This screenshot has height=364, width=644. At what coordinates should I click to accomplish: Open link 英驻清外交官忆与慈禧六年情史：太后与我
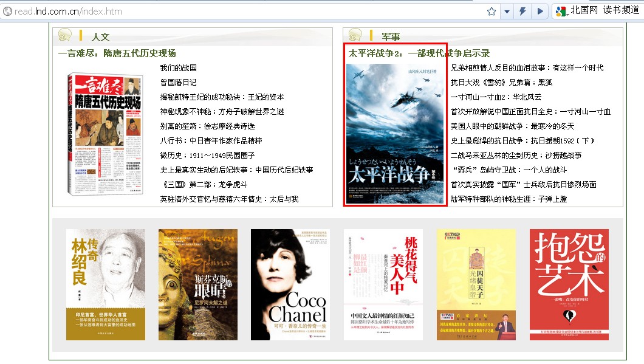coord(229,199)
